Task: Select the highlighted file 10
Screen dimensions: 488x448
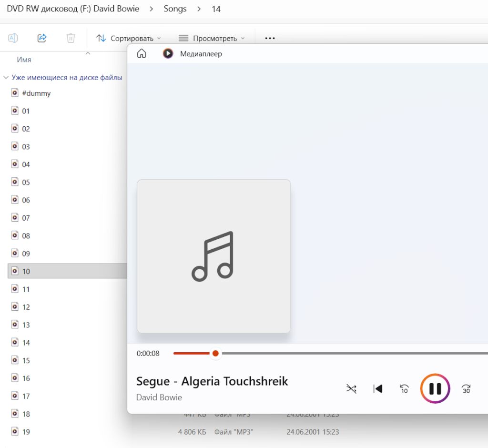Action: tap(67, 271)
